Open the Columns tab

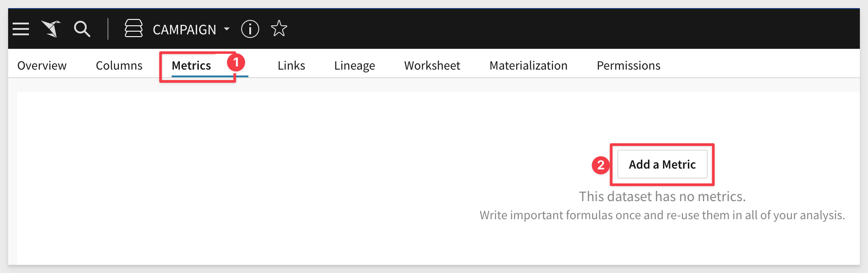click(x=119, y=66)
